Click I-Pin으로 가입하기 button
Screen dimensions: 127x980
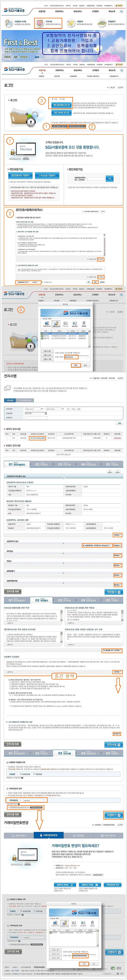click(47, 175)
